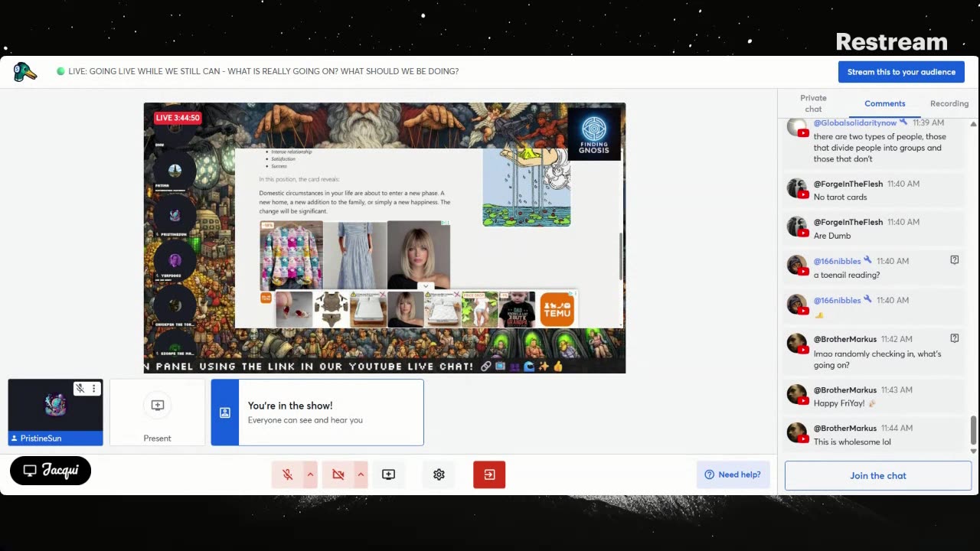Click the Temu logo in the stream ad
Image resolution: width=980 pixels, height=551 pixels.
tap(557, 309)
